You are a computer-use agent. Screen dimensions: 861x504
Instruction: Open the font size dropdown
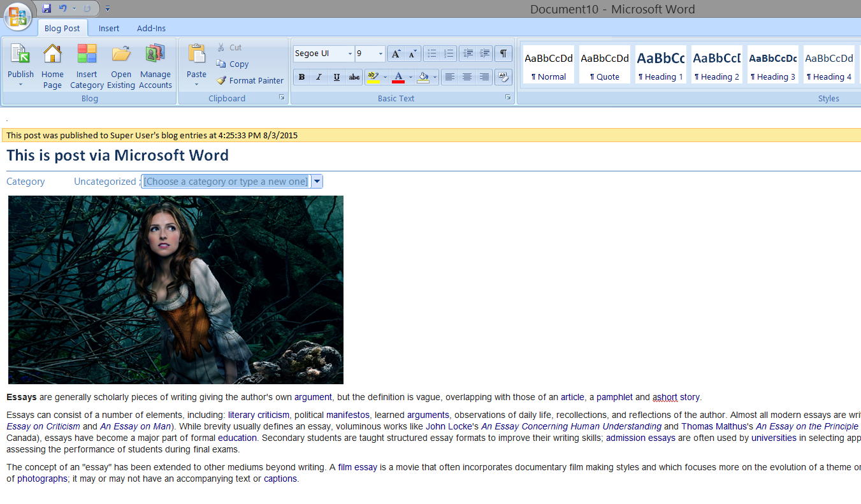point(381,54)
